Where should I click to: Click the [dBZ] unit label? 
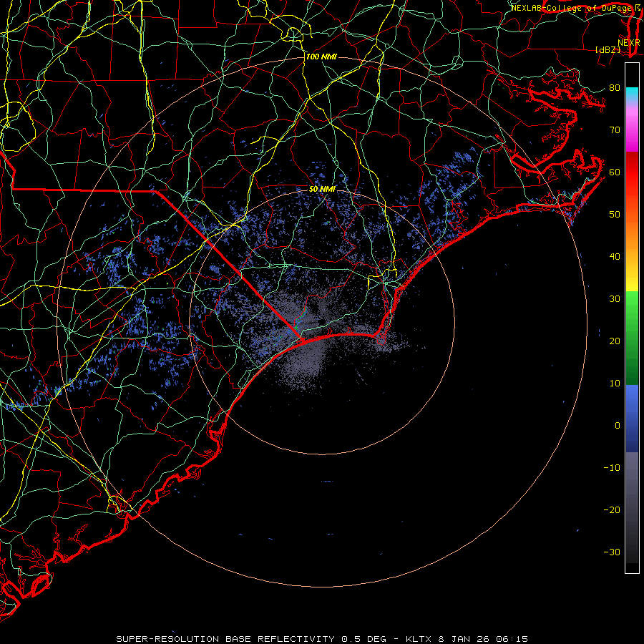(x=608, y=49)
